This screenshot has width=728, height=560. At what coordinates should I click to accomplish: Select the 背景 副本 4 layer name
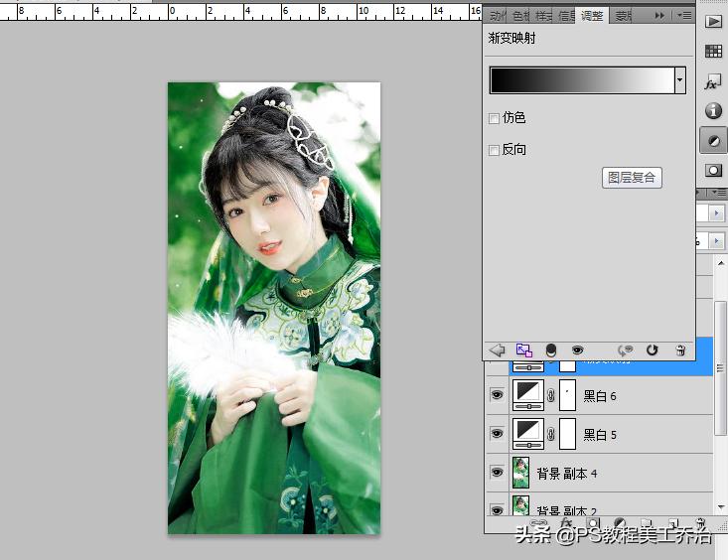(567, 474)
